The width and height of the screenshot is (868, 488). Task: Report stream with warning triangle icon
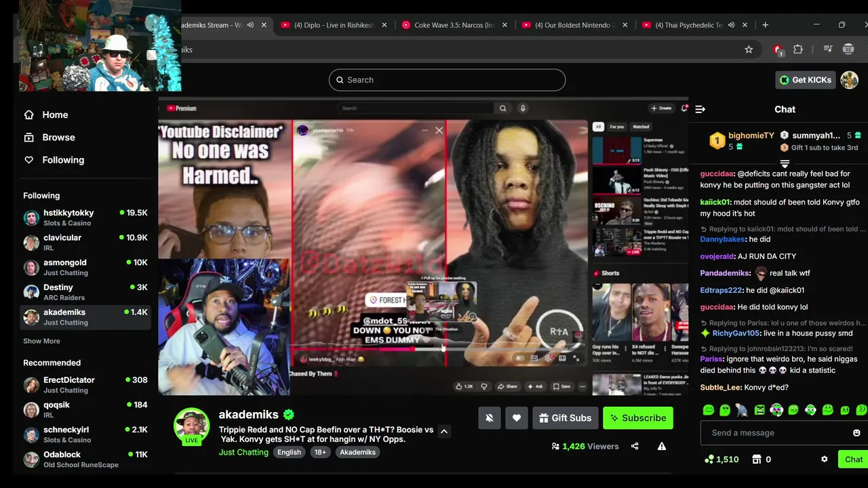(661, 446)
